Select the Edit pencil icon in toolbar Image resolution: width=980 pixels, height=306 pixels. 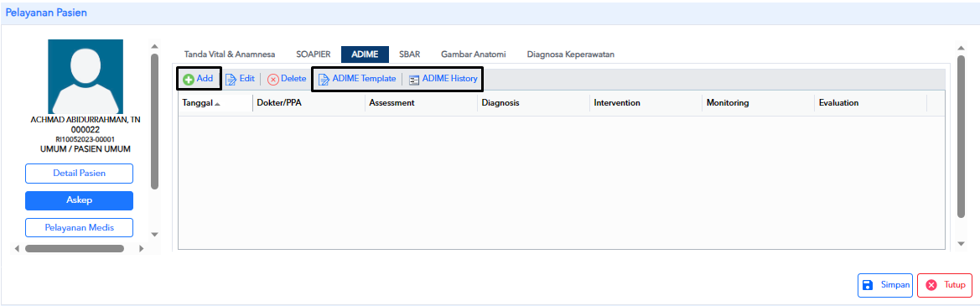(231, 80)
